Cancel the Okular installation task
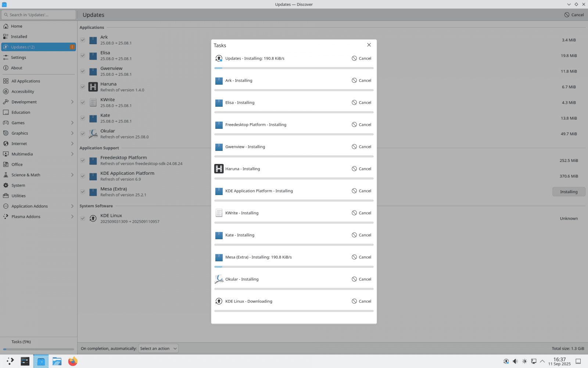This screenshot has height=368, width=588. pos(361,279)
